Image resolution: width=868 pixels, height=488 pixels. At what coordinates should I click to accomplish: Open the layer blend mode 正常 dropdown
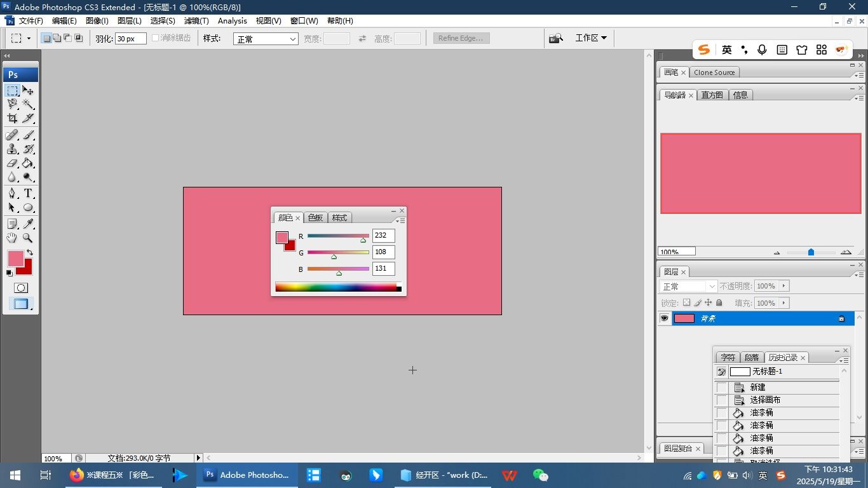(689, 287)
